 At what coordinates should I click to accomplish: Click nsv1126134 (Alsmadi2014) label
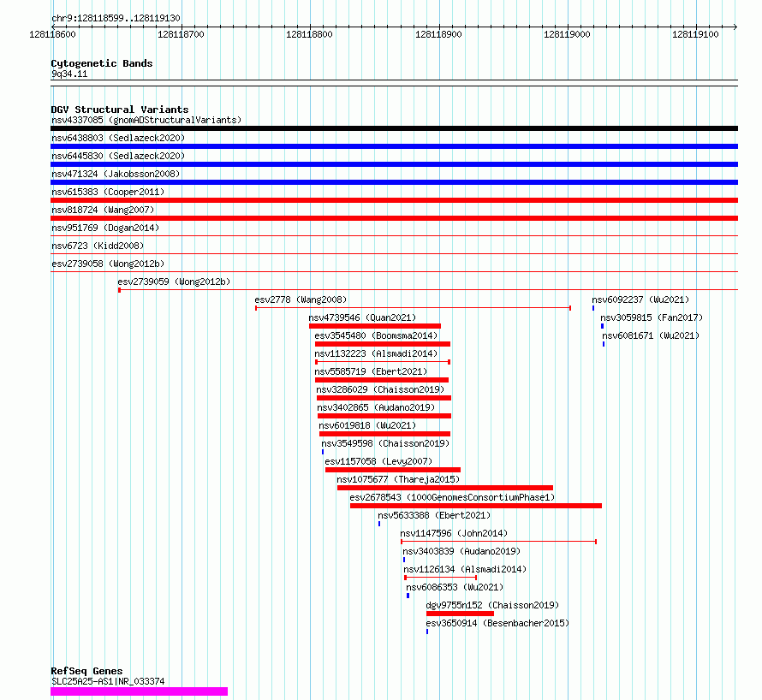[465, 569]
